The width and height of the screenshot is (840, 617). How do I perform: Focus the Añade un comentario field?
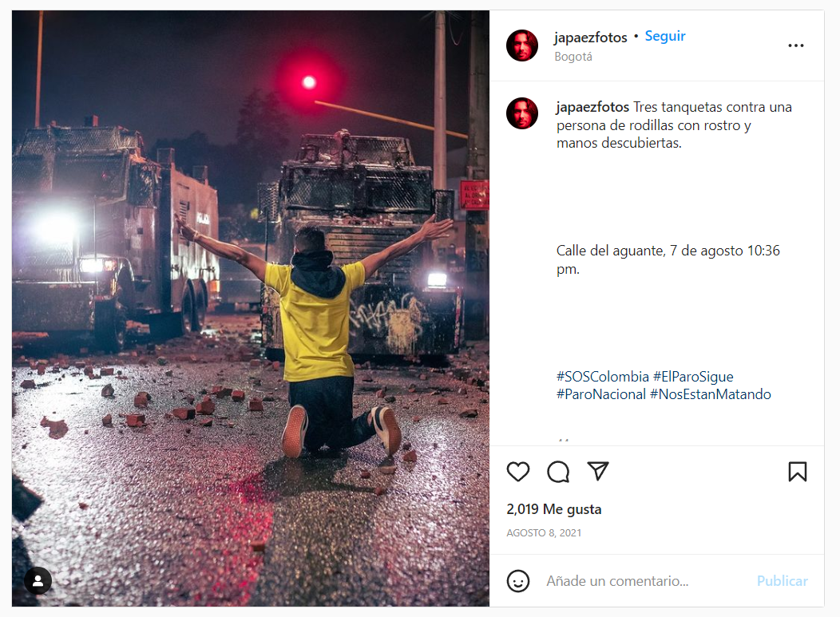click(645, 581)
